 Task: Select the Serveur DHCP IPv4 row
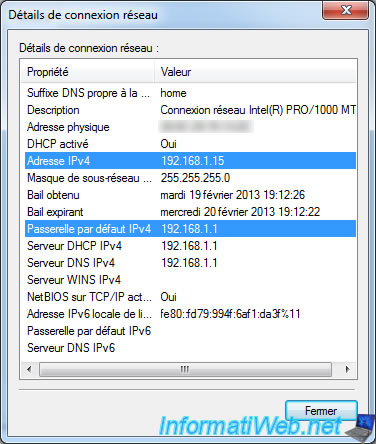(x=190, y=246)
